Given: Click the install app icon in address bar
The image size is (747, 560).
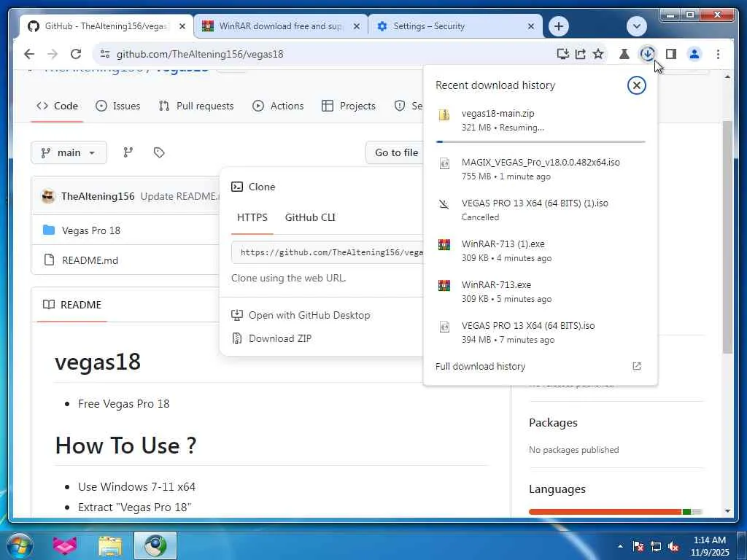Looking at the screenshot, I should pyautogui.click(x=562, y=54).
